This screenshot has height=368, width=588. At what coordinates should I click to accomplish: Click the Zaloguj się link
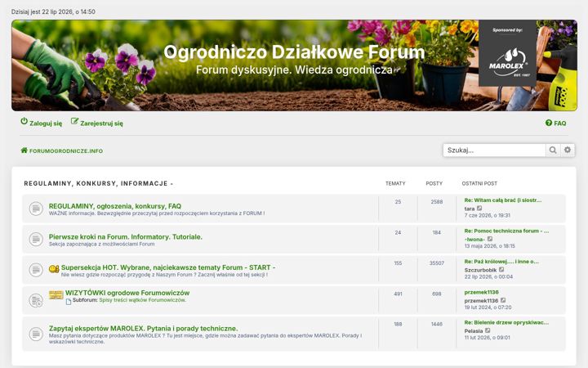click(46, 123)
